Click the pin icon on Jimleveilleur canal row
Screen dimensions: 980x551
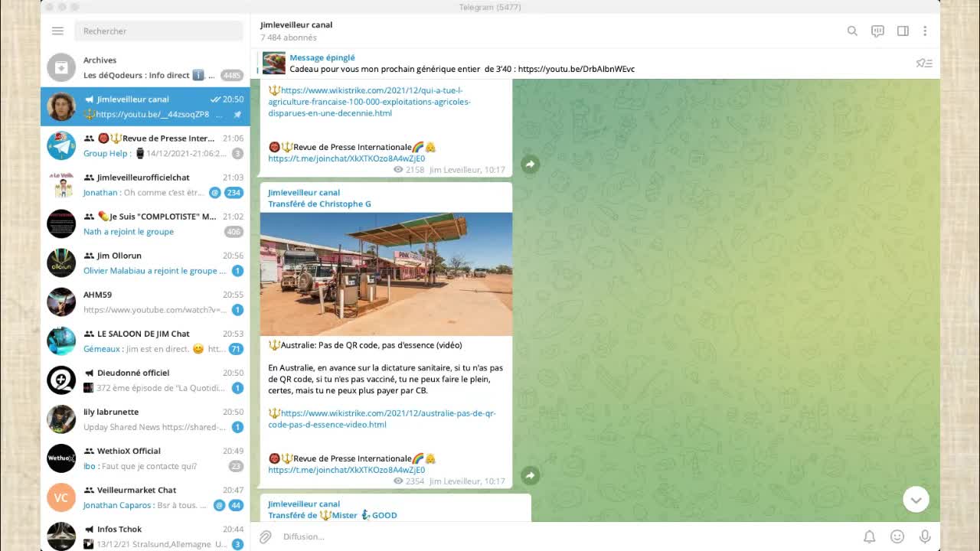pyautogui.click(x=237, y=115)
